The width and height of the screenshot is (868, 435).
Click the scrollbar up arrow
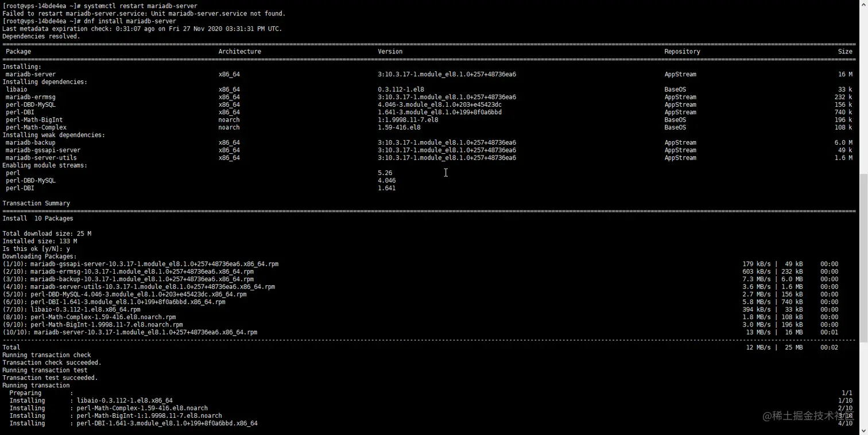tap(864, 5)
